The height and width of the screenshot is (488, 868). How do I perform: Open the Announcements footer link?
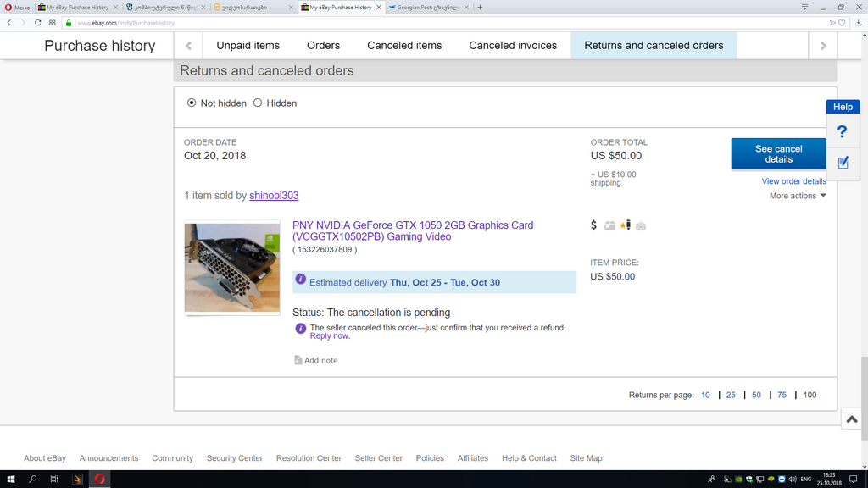coord(108,458)
